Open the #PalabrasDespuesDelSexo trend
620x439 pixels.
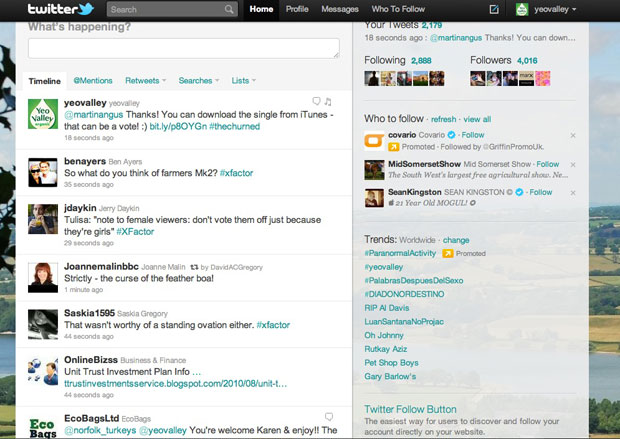pos(414,280)
